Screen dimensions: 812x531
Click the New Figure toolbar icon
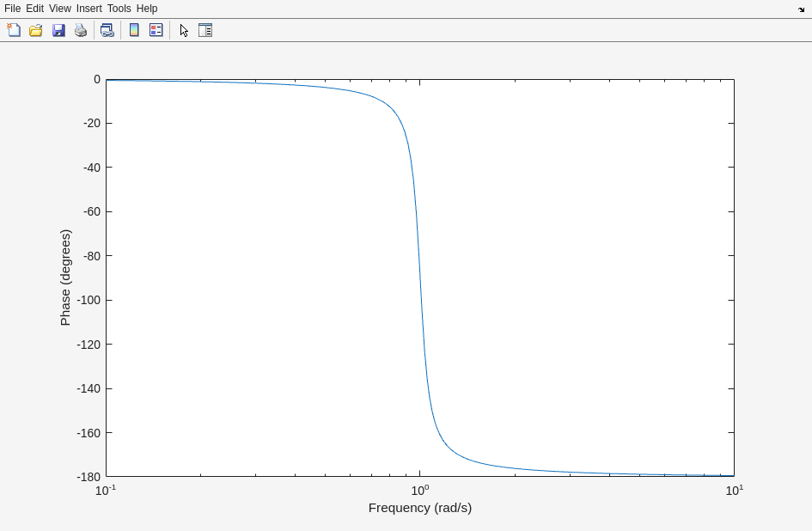coord(14,30)
